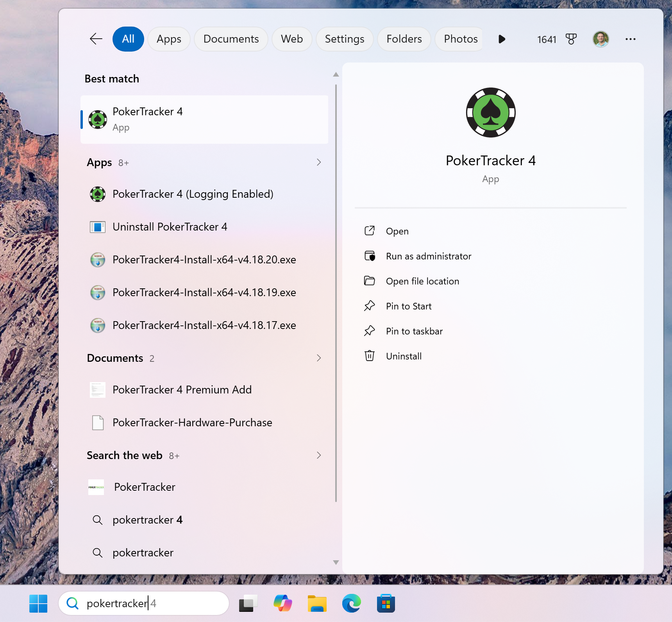Open PokerTracker4-Install-x64-v4.18.17.exe
Image resolution: width=672 pixels, height=622 pixels.
click(x=204, y=325)
